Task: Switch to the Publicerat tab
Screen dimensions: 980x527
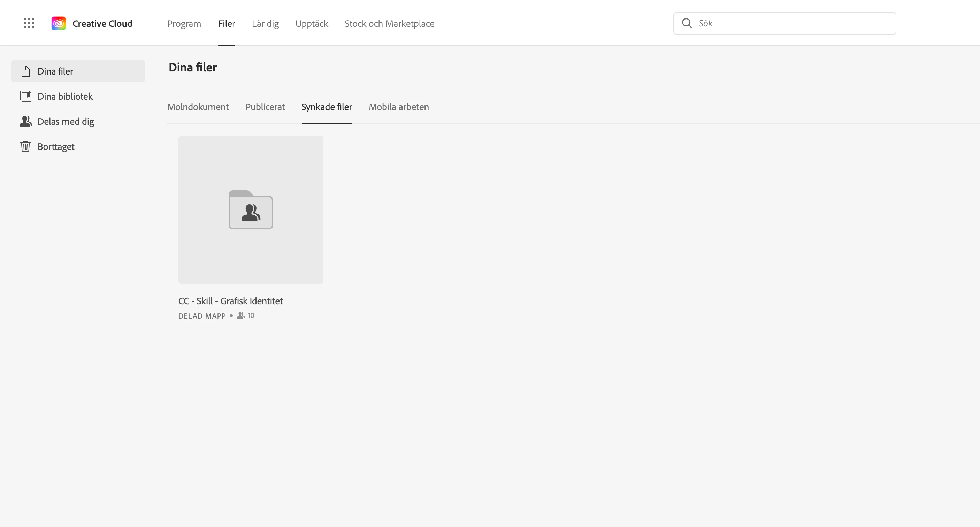Action: point(265,107)
